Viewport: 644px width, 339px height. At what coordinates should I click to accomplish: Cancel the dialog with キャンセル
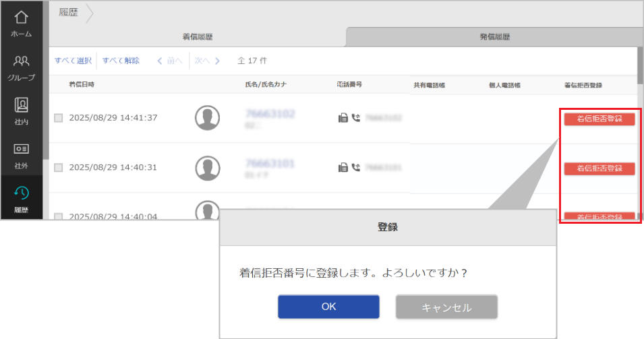tap(446, 307)
